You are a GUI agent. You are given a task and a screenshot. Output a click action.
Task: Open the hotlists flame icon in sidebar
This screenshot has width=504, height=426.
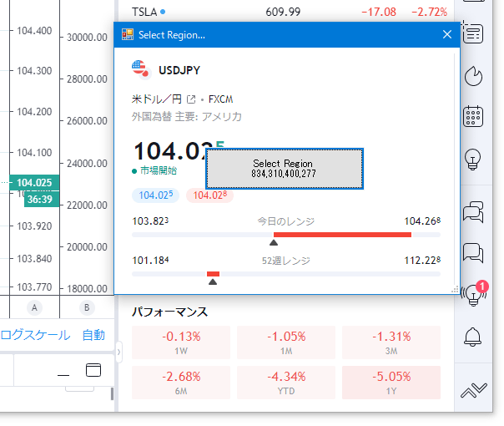473,76
